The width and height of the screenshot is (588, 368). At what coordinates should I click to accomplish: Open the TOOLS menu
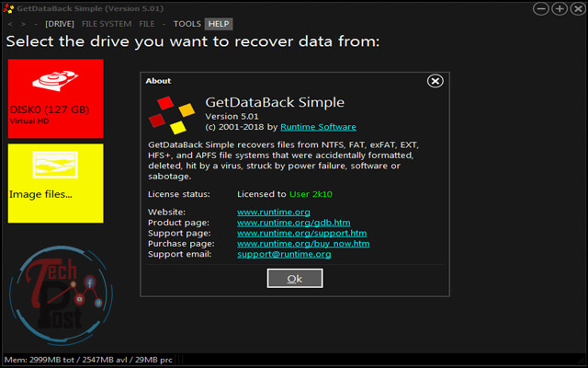[x=187, y=24]
